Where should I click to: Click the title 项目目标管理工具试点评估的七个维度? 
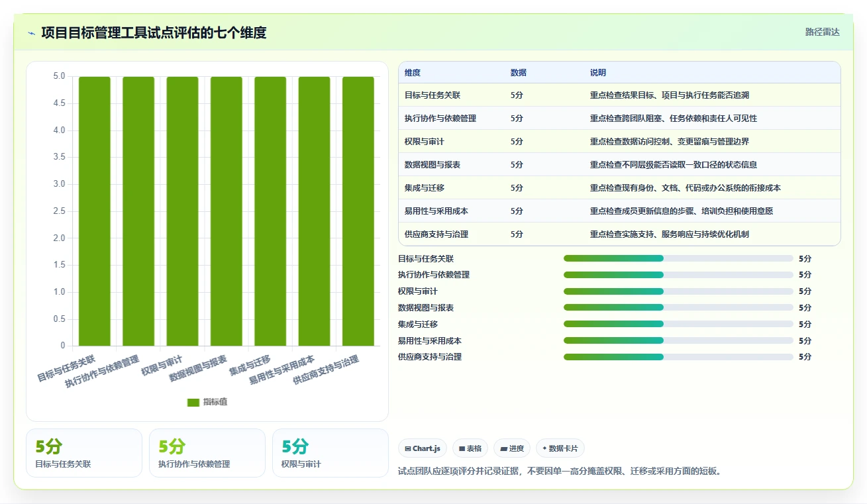(154, 32)
